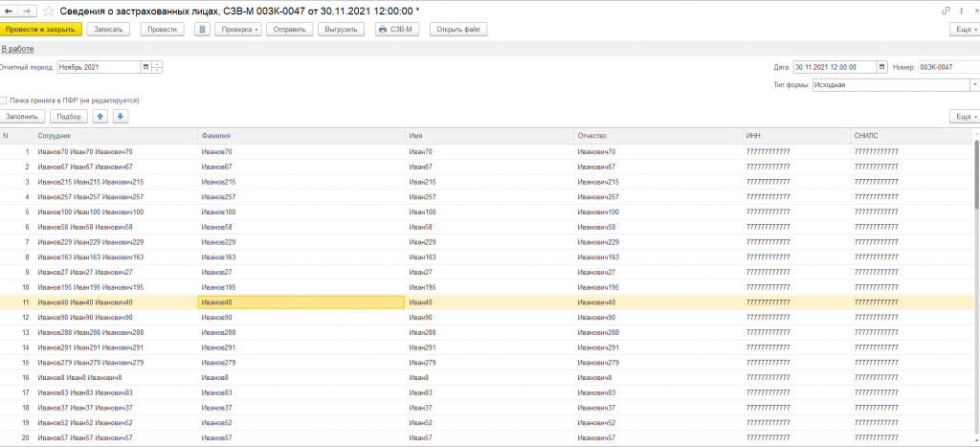Step the reporting period spinner arrows
Viewport: 980px width, 447px height.
[x=157, y=67]
